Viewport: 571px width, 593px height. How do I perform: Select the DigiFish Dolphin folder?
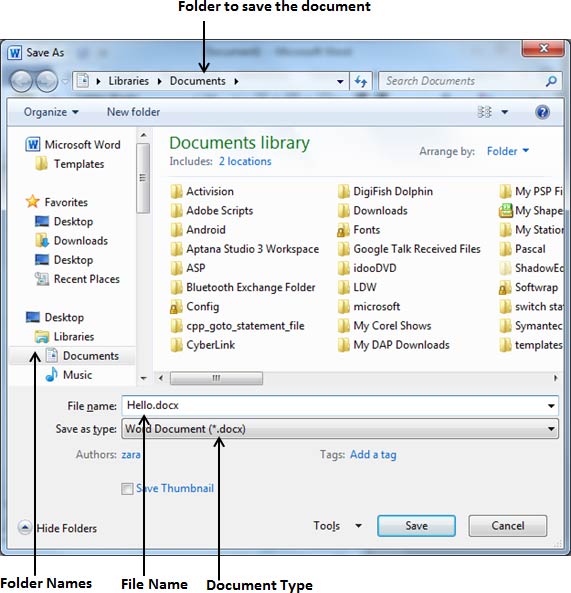coord(385,191)
